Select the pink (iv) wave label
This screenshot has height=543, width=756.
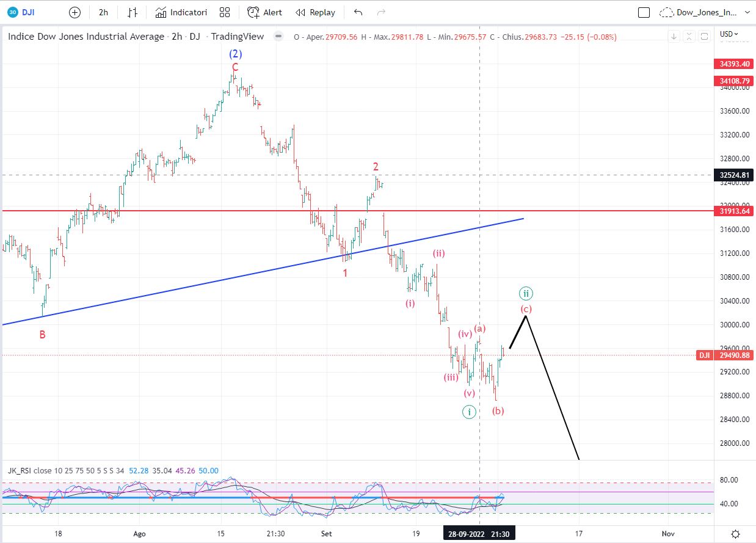pyautogui.click(x=465, y=333)
